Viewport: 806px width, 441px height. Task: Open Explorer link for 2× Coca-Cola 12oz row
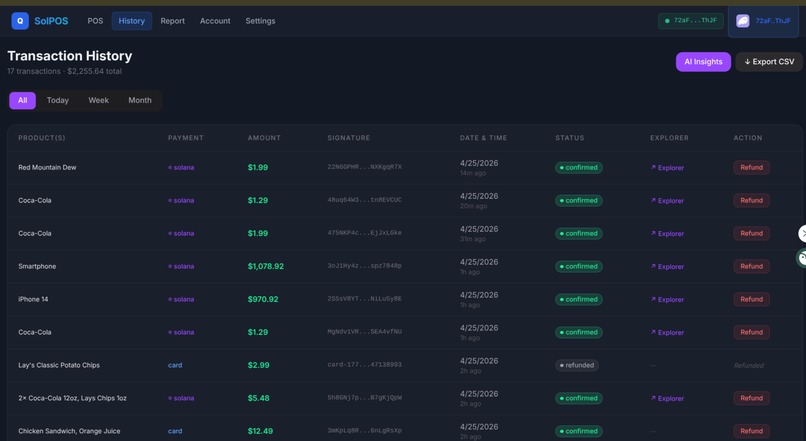coord(667,398)
